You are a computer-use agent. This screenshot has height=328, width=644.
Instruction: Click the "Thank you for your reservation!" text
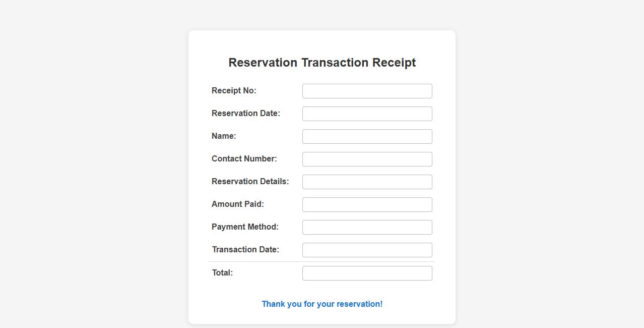tap(322, 304)
